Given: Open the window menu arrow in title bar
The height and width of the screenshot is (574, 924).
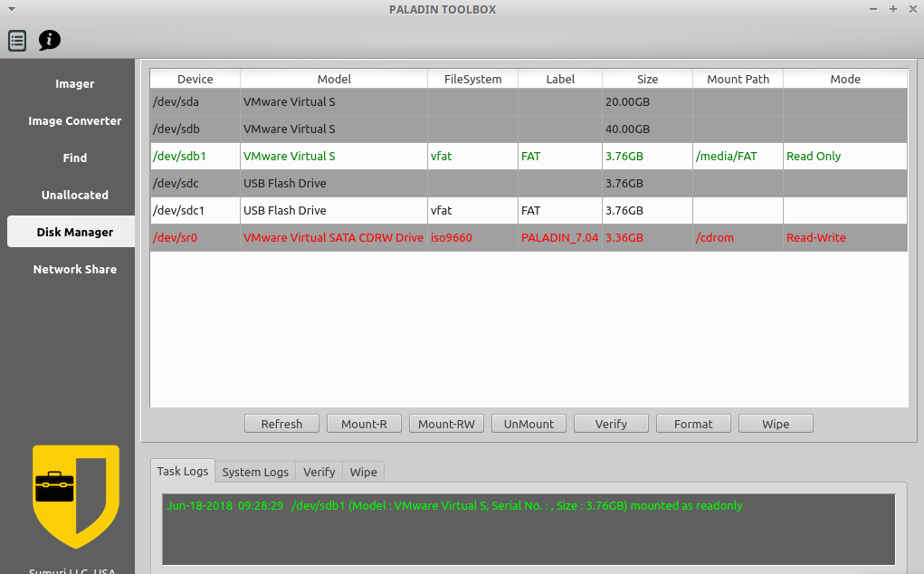Looking at the screenshot, I should point(11,9).
